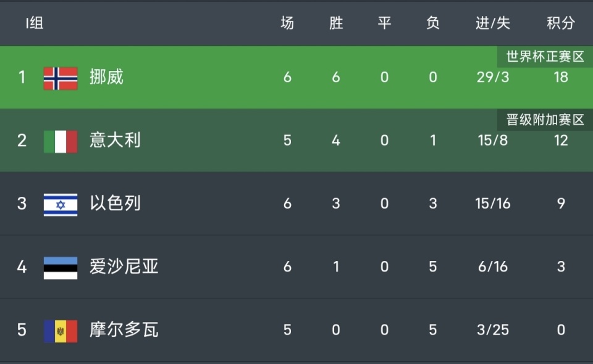The image size is (593, 364).
Task: Select the 以色列 team name
Action: [x=115, y=204]
